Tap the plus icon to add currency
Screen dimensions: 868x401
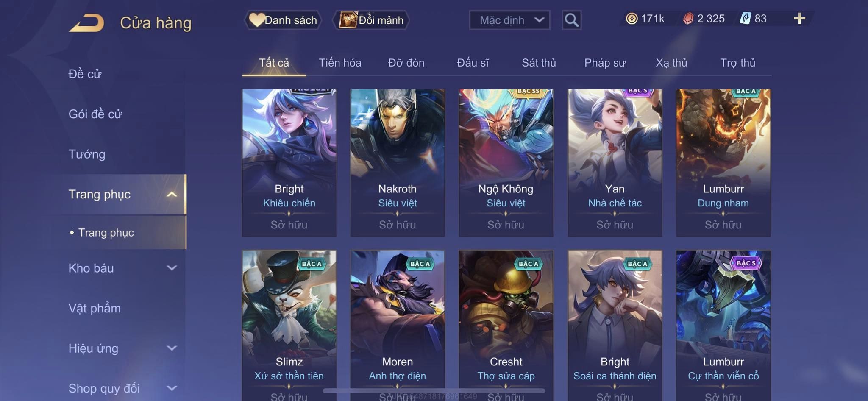pyautogui.click(x=799, y=19)
